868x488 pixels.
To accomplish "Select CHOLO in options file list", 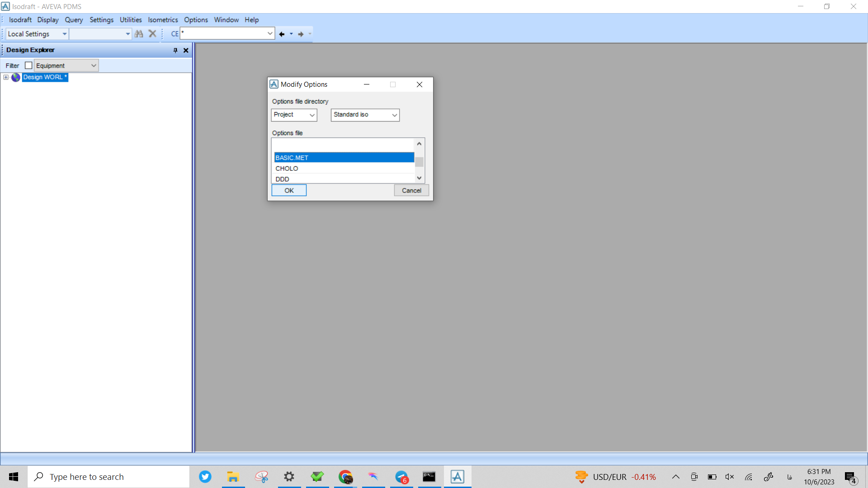I will [x=344, y=169].
